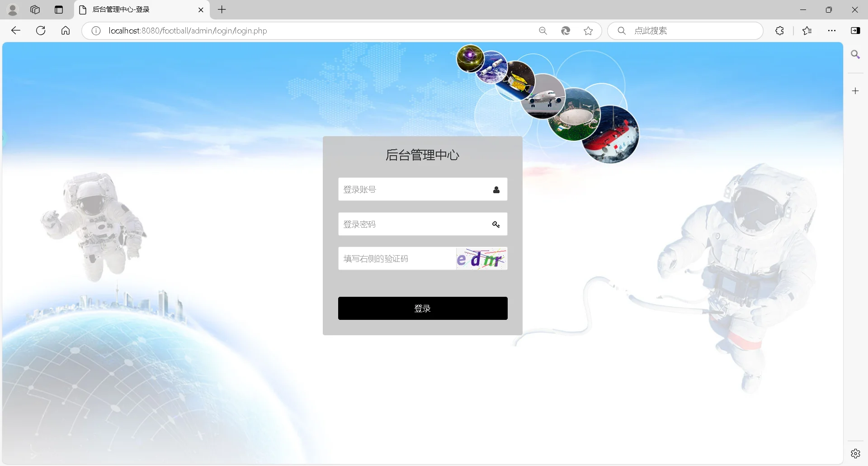Refresh the login page
This screenshot has width=868, height=466.
pyautogui.click(x=41, y=30)
